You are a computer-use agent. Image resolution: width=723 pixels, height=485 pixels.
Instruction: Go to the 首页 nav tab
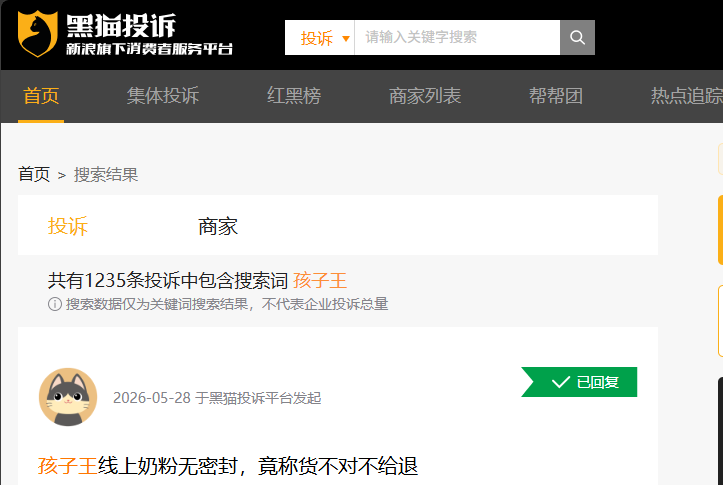41,96
